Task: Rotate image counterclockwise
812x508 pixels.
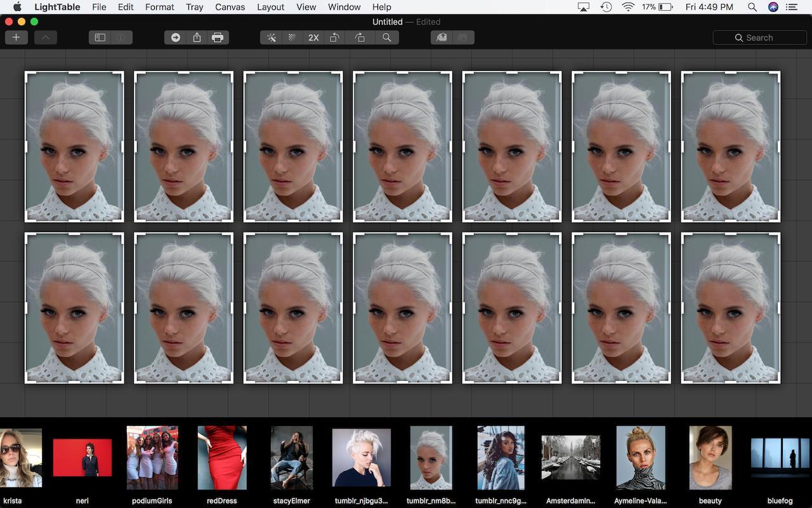Action: point(334,37)
